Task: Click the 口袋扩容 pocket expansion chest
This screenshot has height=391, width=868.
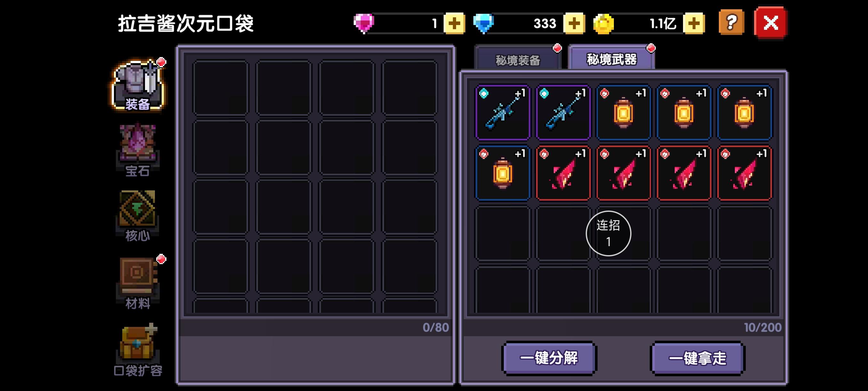Action: [x=138, y=350]
